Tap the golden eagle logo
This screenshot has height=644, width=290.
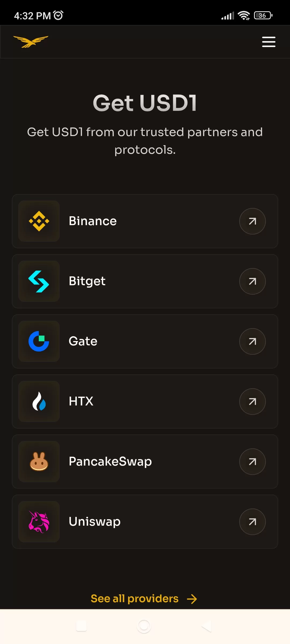pyautogui.click(x=31, y=42)
